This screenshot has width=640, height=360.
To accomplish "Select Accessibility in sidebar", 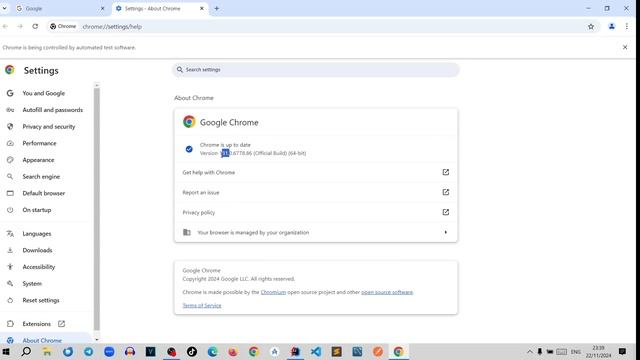I will click(38, 267).
